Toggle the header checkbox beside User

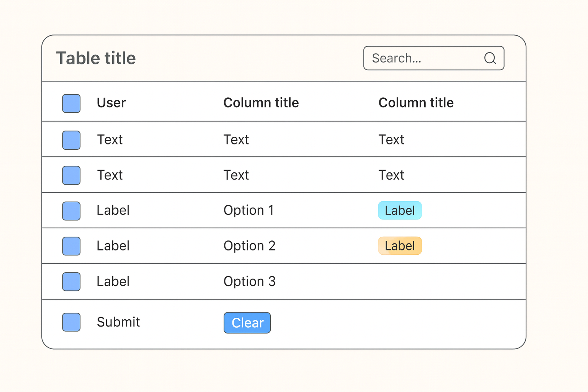point(71,103)
